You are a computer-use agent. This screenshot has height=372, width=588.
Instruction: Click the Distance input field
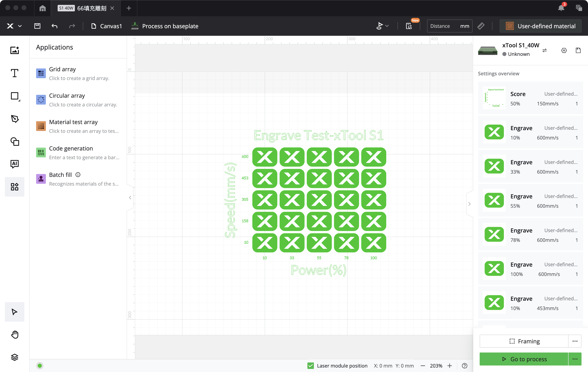point(450,26)
